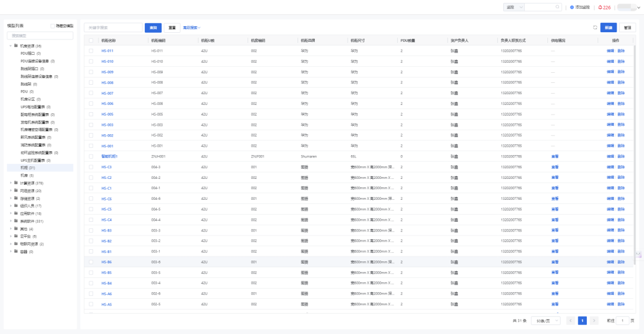Click the delete link in the HS-008 row
644x334 pixels.
[621, 82]
